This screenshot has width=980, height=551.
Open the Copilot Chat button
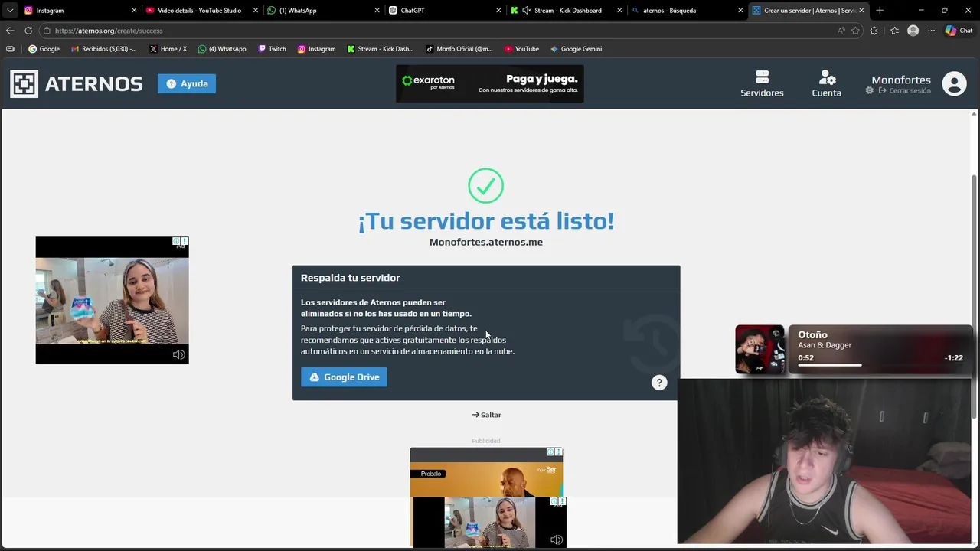(959, 31)
